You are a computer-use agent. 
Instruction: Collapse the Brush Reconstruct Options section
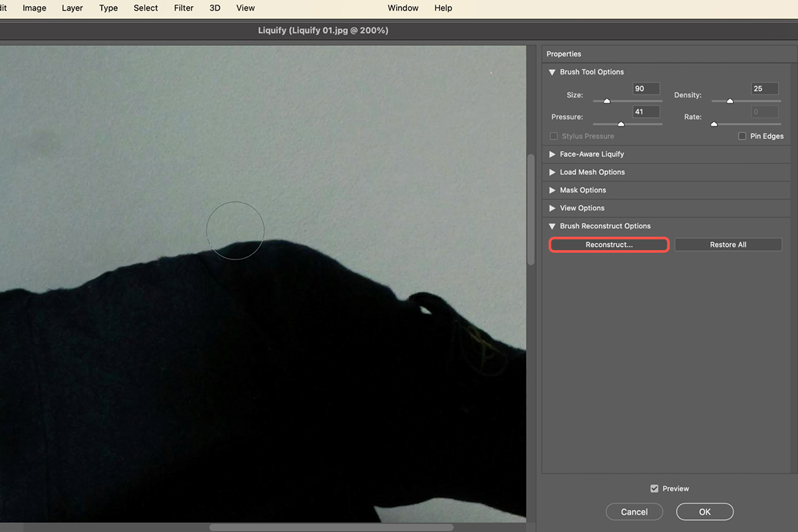pyautogui.click(x=552, y=226)
